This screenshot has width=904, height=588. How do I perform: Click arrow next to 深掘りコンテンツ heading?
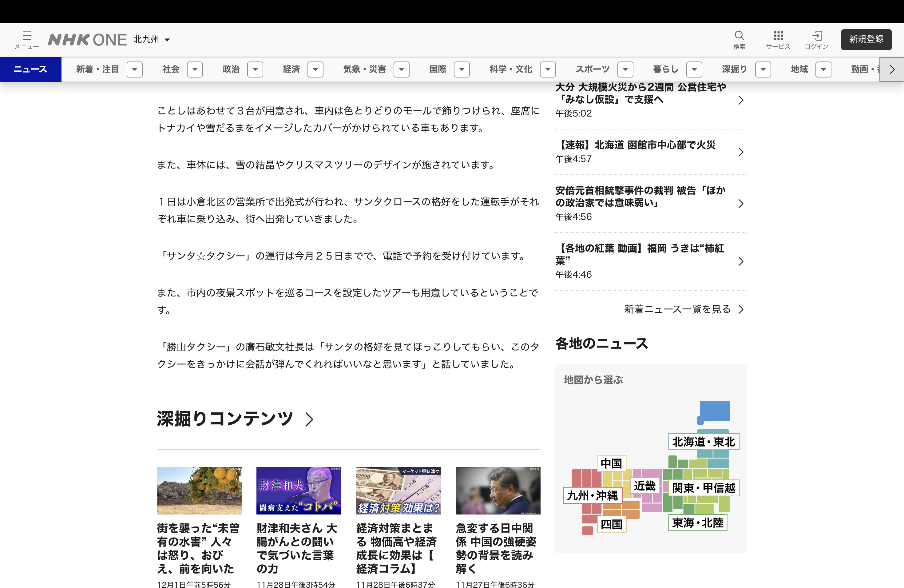click(x=309, y=419)
